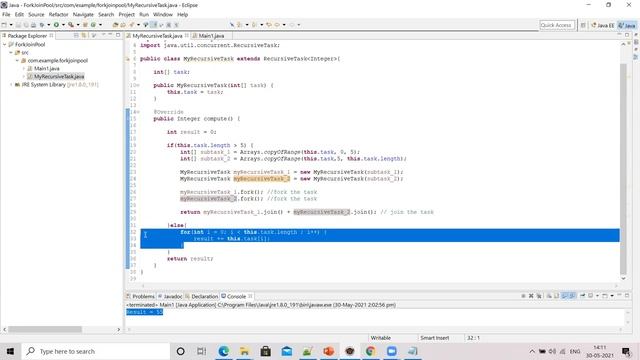
Task: Click the Forward navigation arrow icon
Action: click(292, 25)
